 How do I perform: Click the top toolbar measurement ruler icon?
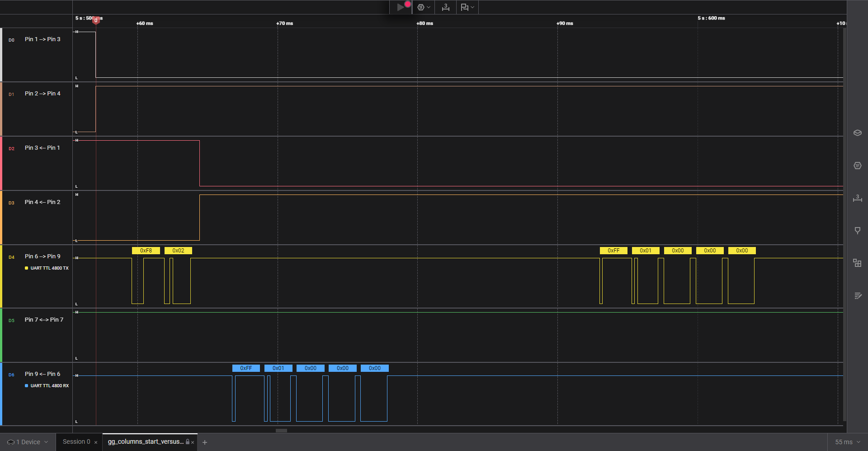tap(445, 7)
